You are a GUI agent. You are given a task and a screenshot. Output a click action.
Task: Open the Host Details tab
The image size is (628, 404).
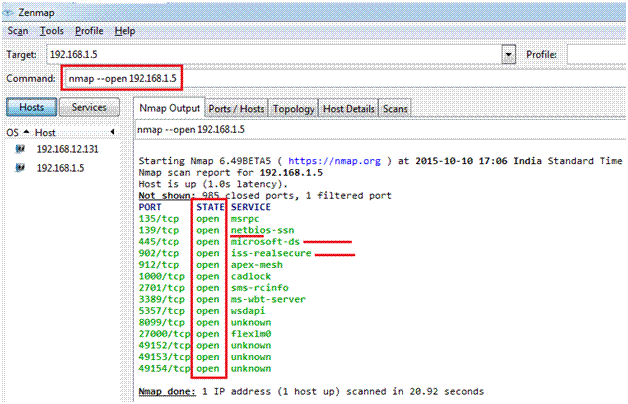pos(348,109)
